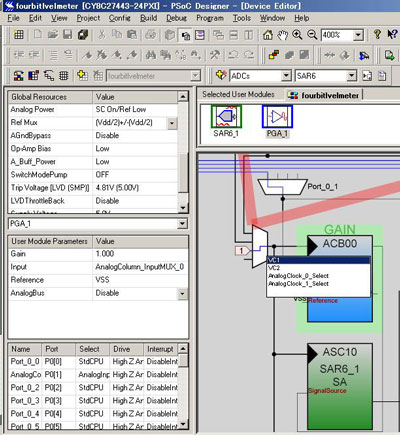
Task: Click the Paste clipboard icon
Action: point(132,35)
